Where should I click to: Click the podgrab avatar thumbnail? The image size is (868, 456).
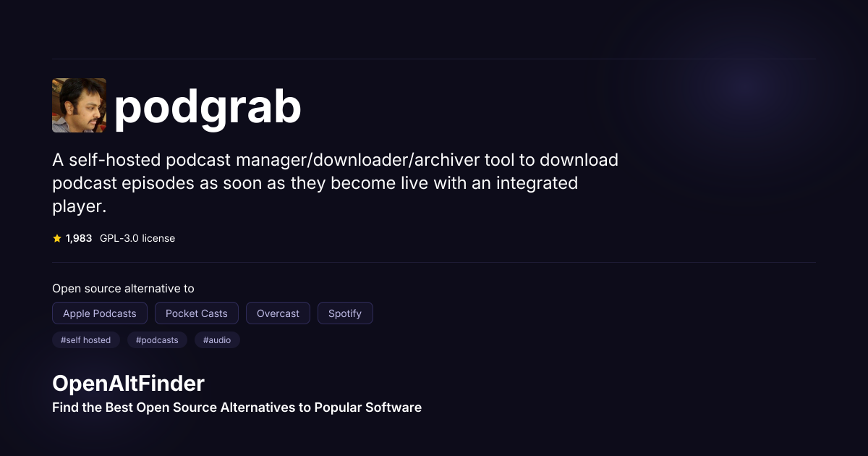tap(79, 106)
